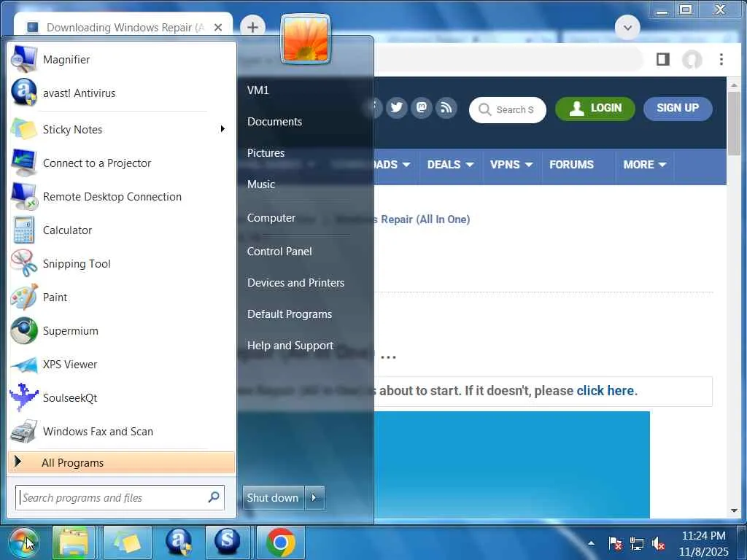Open Connect to a Projector

(x=122, y=163)
